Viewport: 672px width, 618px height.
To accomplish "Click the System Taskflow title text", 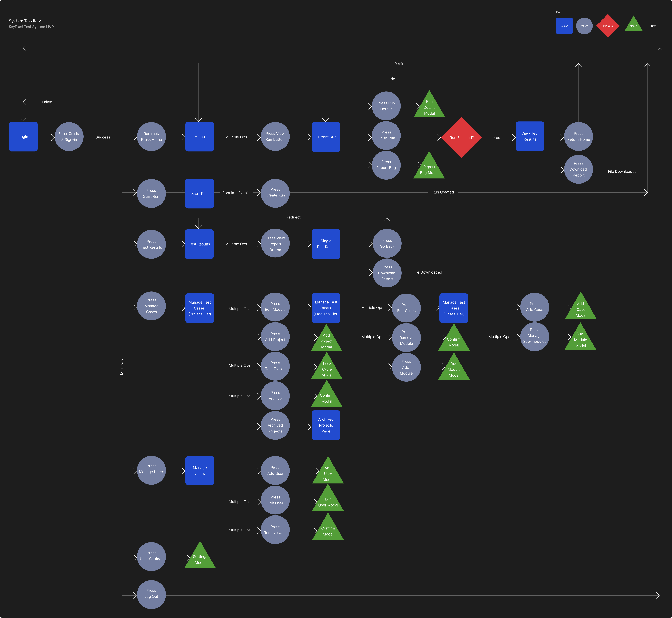I will click(x=25, y=21).
